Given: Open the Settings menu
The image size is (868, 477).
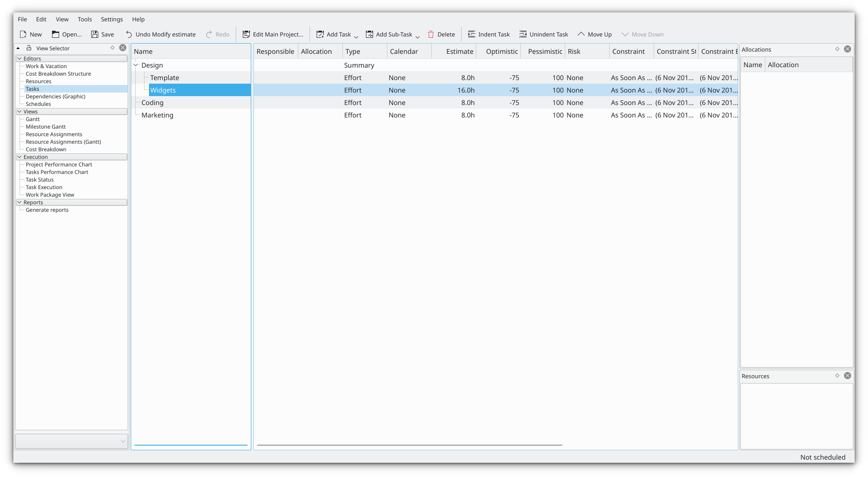Looking at the screenshot, I should click(x=112, y=19).
